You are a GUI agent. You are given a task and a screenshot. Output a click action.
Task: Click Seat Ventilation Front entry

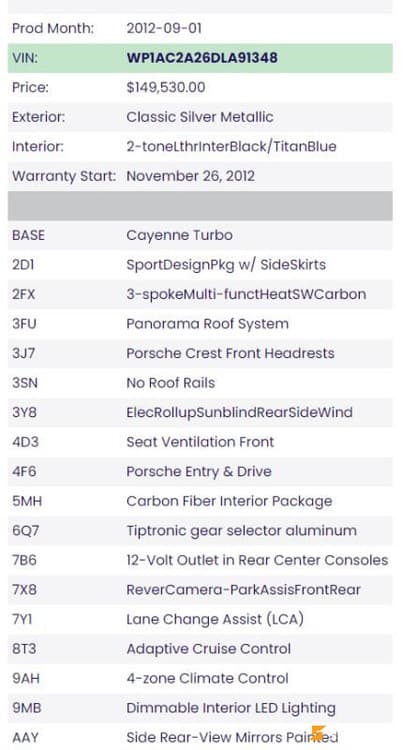(200, 442)
